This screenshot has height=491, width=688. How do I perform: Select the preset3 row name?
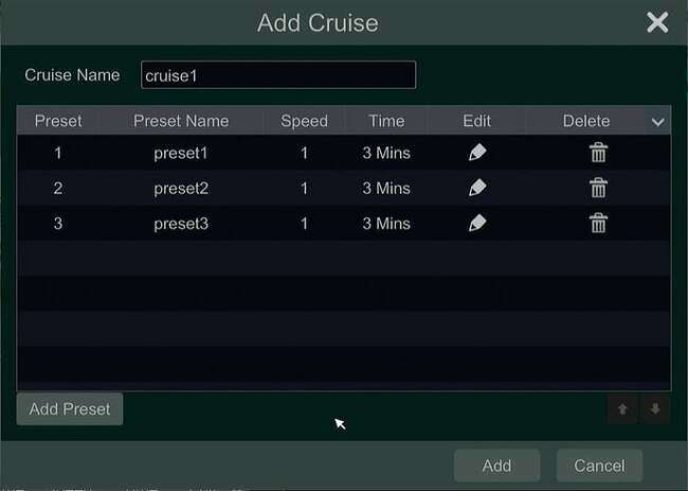(x=181, y=224)
